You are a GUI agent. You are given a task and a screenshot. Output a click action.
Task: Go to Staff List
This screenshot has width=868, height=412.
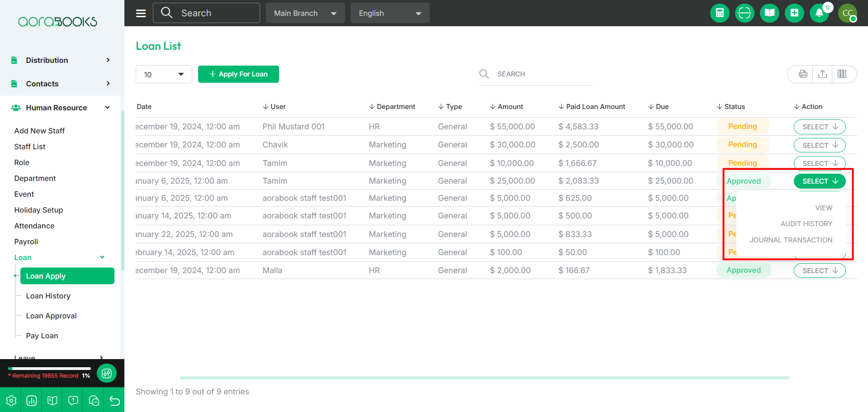click(x=30, y=147)
